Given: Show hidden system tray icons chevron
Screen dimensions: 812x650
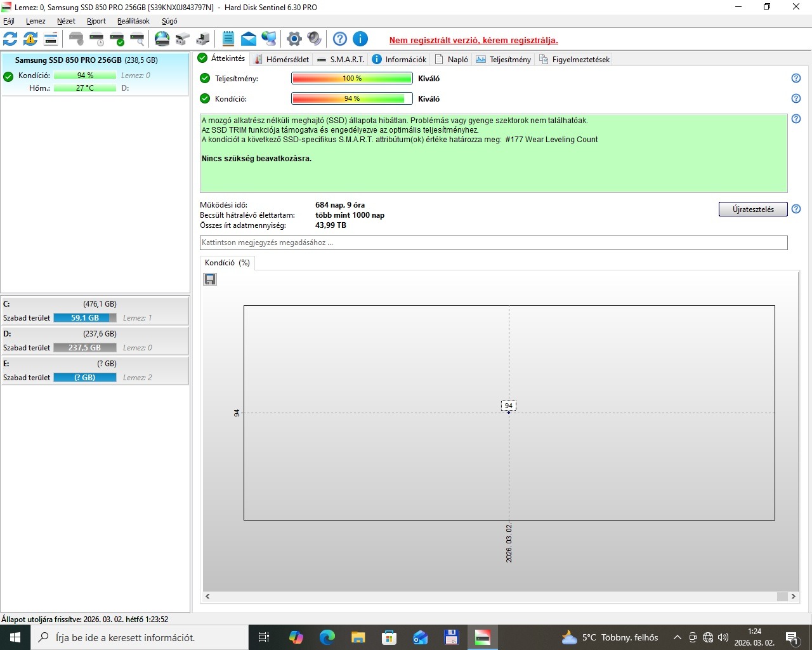Looking at the screenshot, I should pyautogui.click(x=677, y=637).
